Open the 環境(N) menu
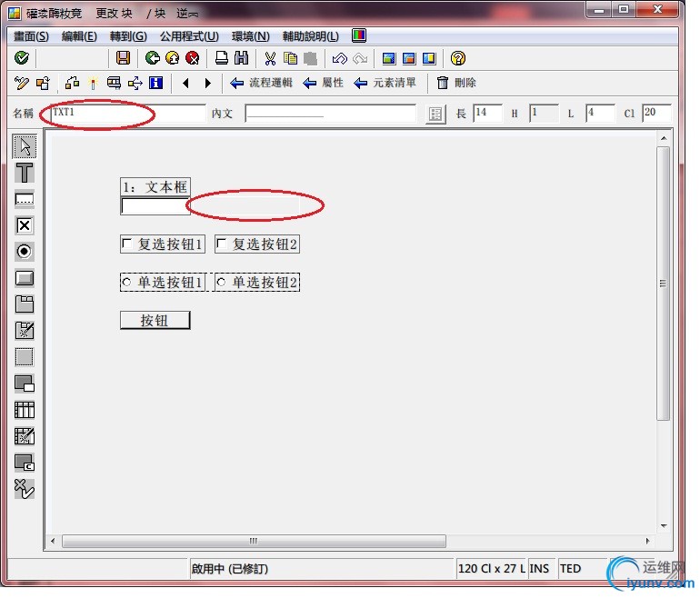700x598 pixels. (251, 36)
